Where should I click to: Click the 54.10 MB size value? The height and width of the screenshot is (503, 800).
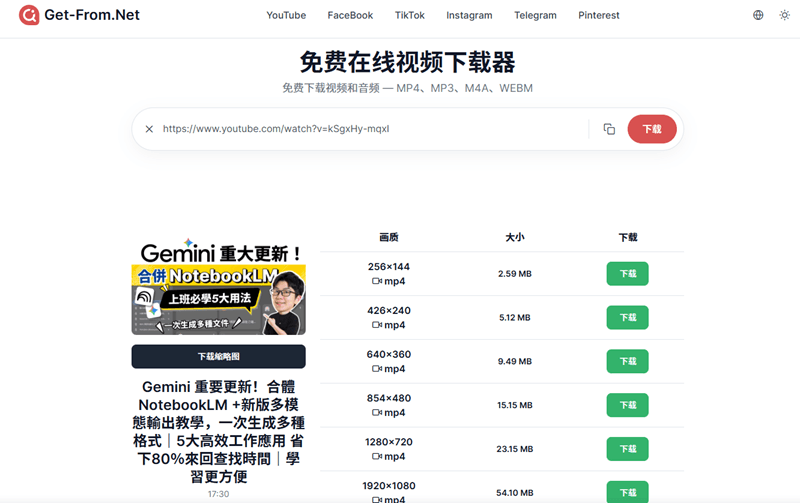click(515, 493)
